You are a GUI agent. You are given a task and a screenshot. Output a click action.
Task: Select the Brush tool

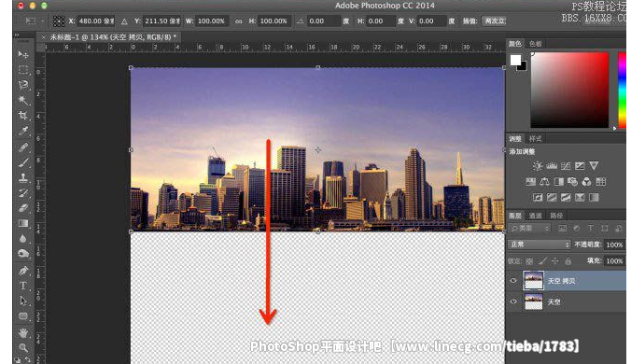coord(23,162)
